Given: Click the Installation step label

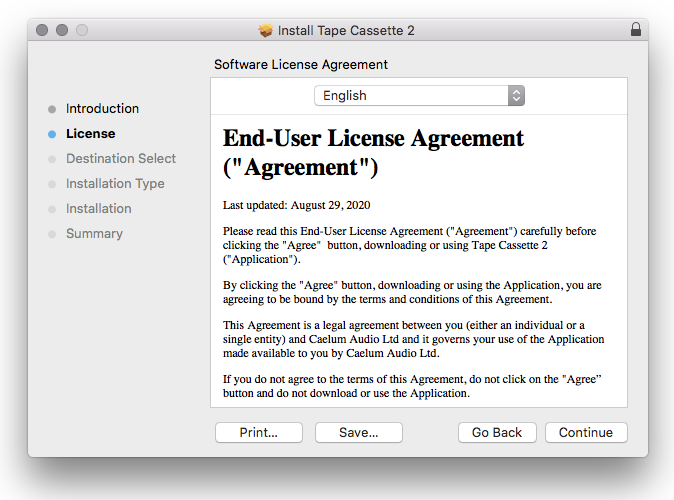Looking at the screenshot, I should (x=98, y=209).
